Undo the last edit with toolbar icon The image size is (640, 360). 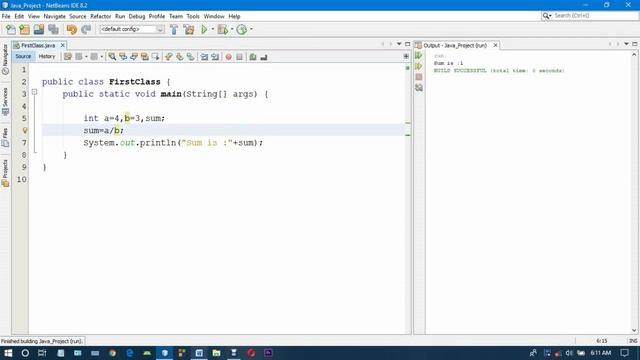(72, 29)
